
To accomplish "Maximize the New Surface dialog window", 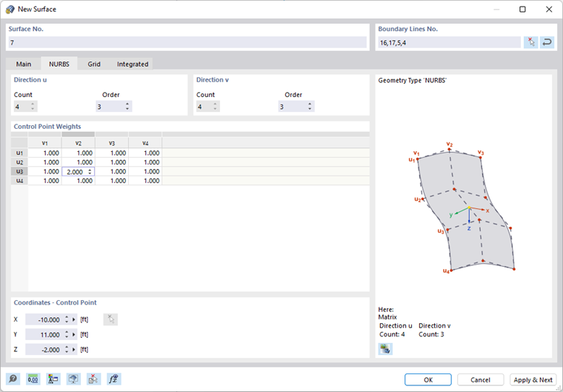I will pos(522,10).
